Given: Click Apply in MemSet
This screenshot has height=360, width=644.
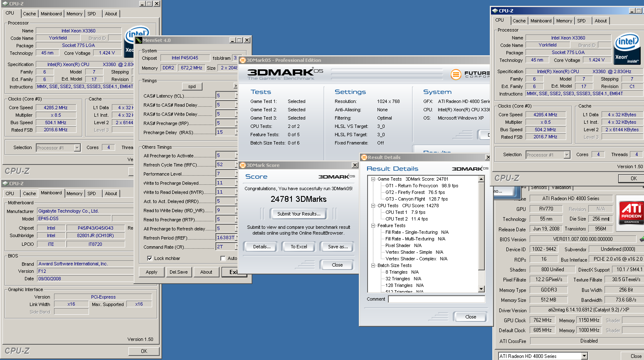Looking at the screenshot, I should click(151, 272).
